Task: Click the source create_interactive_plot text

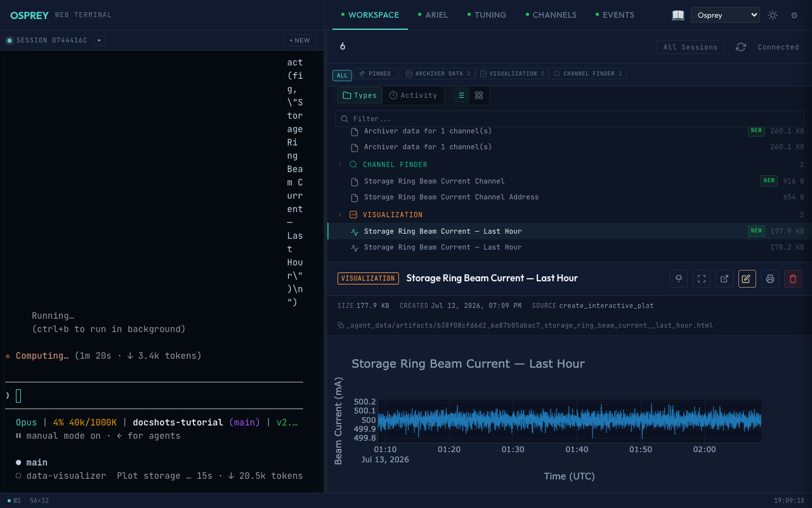Action: 606,305
